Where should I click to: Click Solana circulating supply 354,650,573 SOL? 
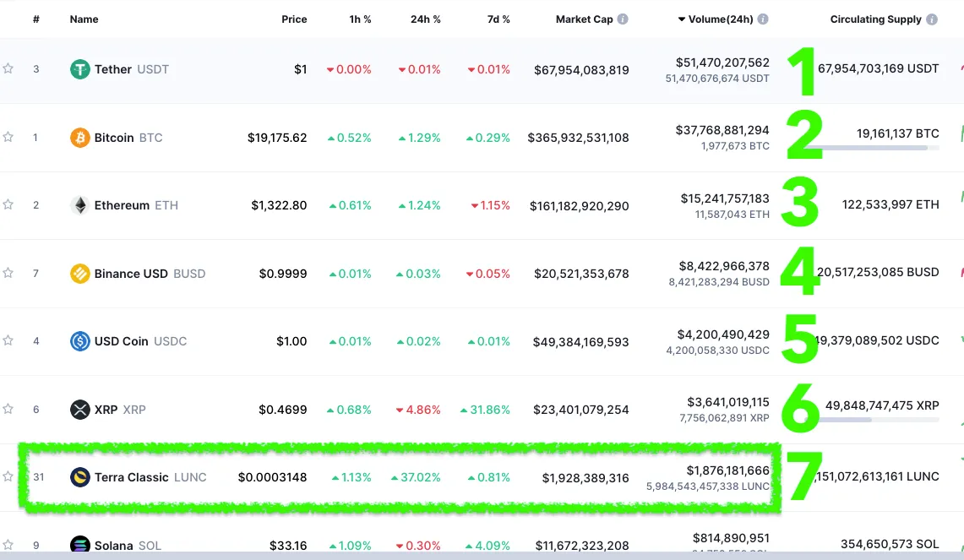pyautogui.click(x=890, y=544)
